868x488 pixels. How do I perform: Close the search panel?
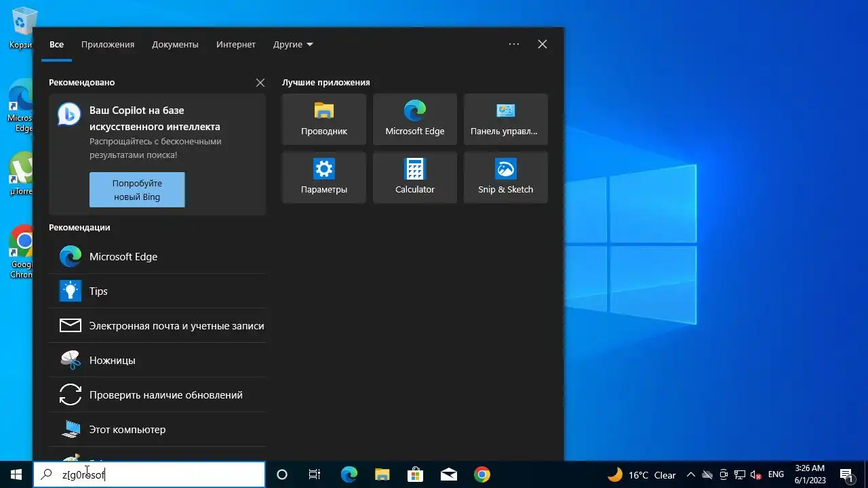(542, 44)
